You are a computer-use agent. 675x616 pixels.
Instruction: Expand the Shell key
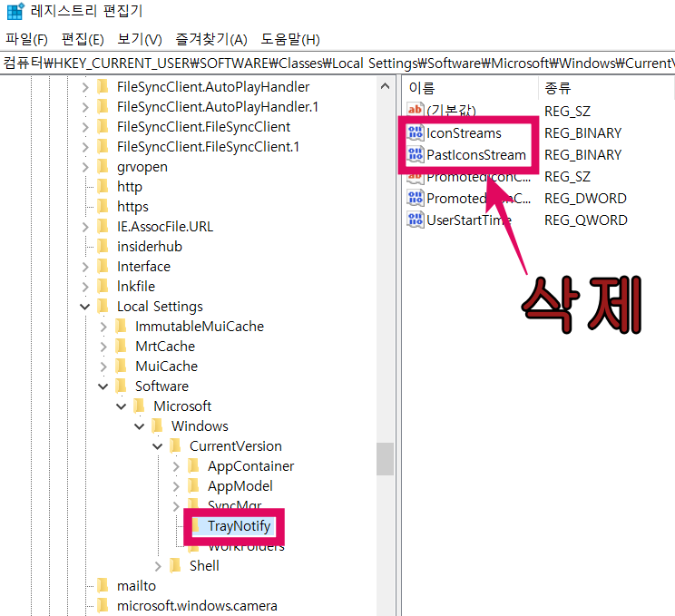point(158,566)
